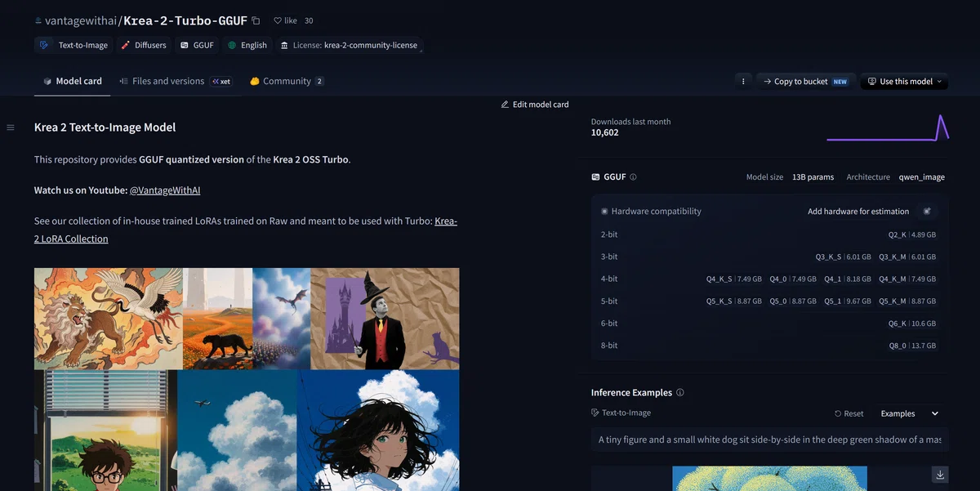Select the Q2_K 4.89 GB quantization
980x491 pixels.
point(912,234)
